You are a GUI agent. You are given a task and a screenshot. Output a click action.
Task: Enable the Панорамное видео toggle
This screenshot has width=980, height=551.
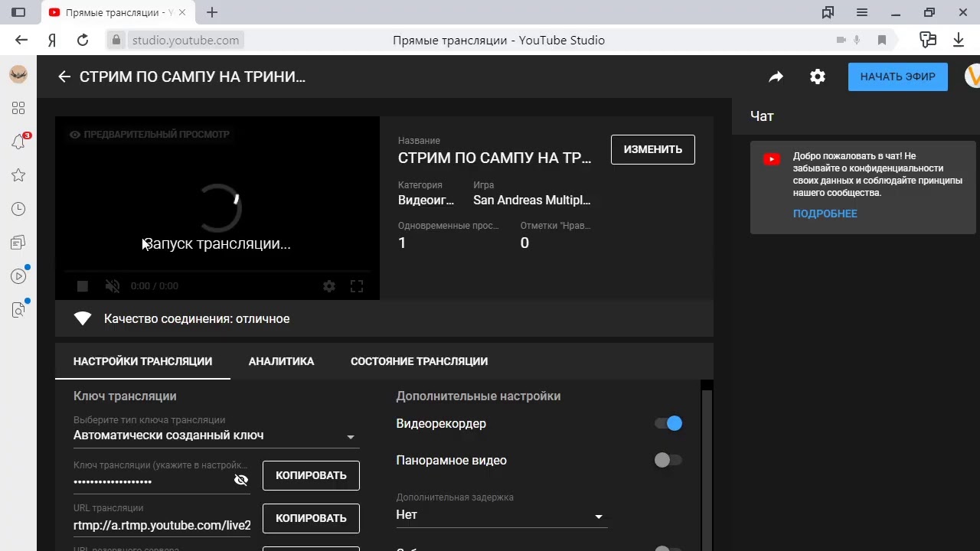[x=668, y=460]
